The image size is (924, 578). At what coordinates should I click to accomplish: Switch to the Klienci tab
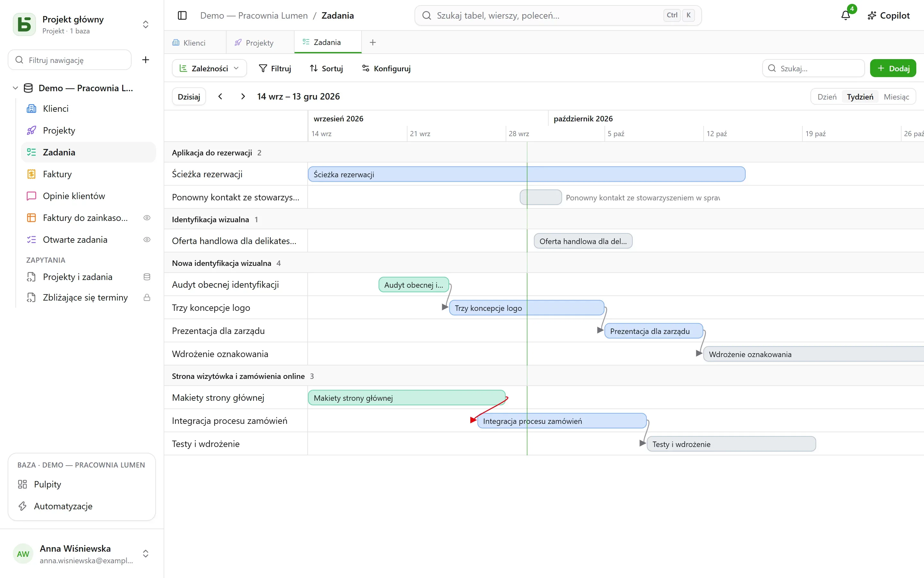click(x=194, y=43)
